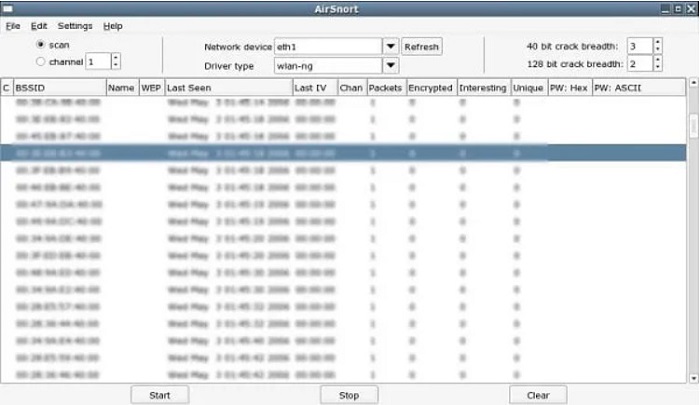Click the 40 bit crack breadth field
Viewport: 700px width, 405px height.
(640, 46)
